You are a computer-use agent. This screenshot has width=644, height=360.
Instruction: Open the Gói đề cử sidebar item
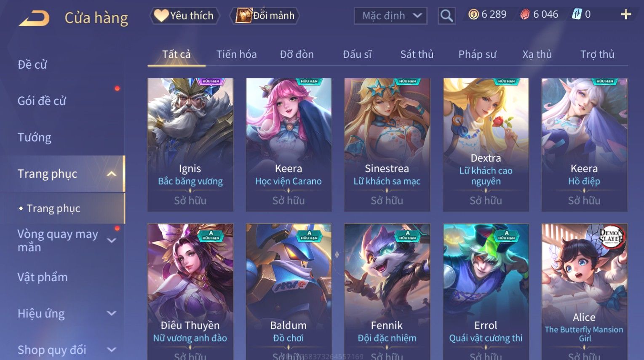(x=42, y=101)
